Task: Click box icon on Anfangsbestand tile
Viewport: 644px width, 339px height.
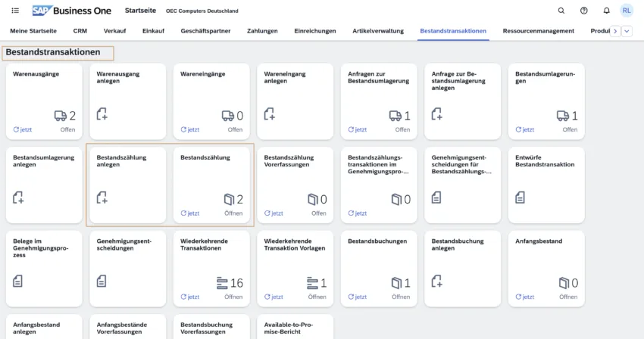Action: 564,283
